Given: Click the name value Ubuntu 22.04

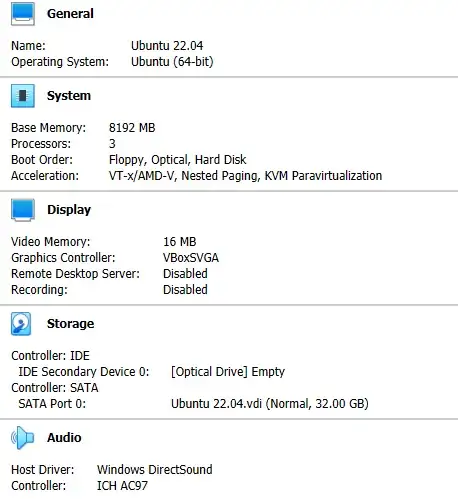Looking at the screenshot, I should coord(167,46).
